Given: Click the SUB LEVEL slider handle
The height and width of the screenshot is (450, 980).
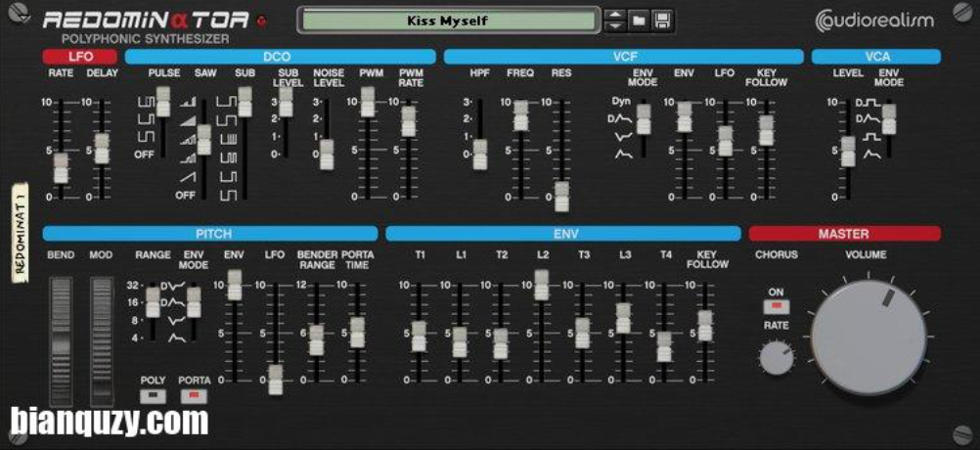Looking at the screenshot, I should pyautogui.click(x=286, y=102).
